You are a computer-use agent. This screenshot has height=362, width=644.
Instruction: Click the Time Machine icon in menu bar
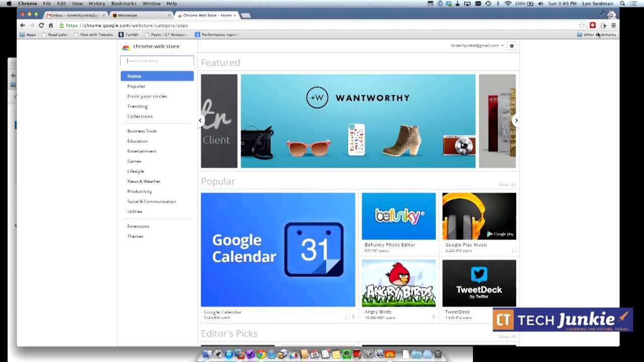click(x=488, y=4)
